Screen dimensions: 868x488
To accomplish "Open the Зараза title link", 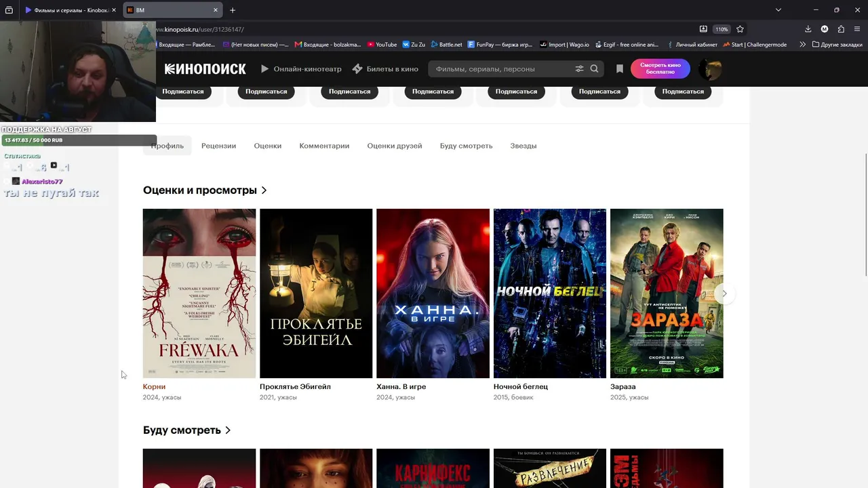I will click(x=623, y=387).
